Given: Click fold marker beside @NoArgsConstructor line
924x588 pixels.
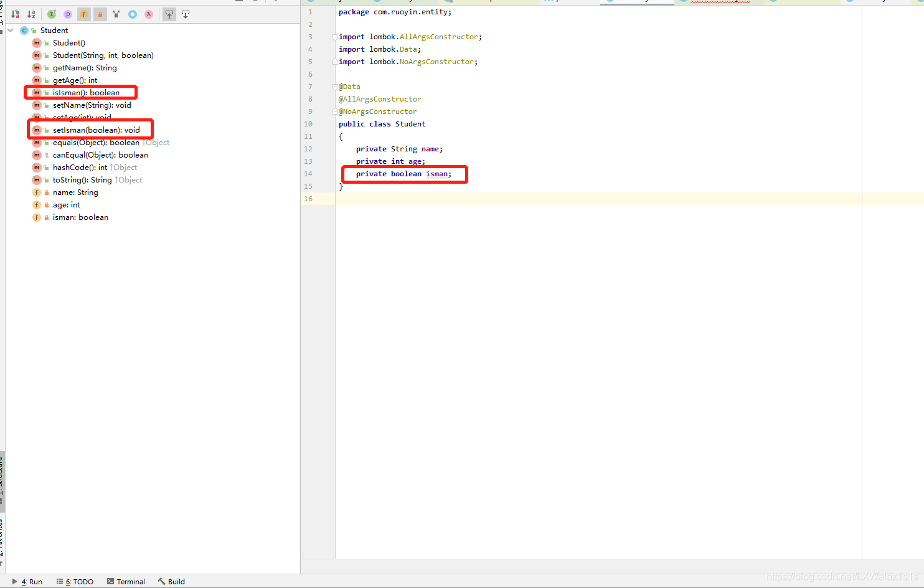Looking at the screenshot, I should (335, 111).
